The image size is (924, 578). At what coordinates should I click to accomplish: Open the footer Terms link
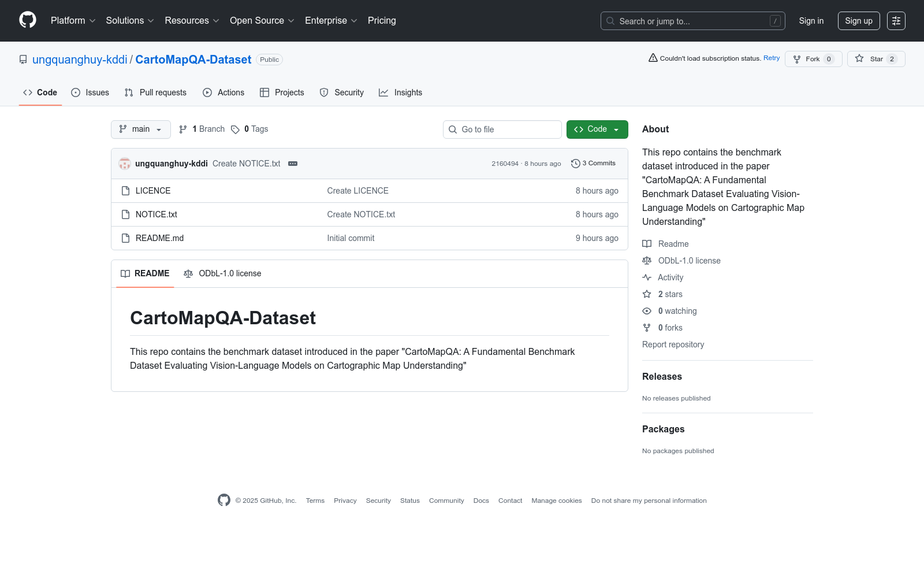tap(315, 501)
